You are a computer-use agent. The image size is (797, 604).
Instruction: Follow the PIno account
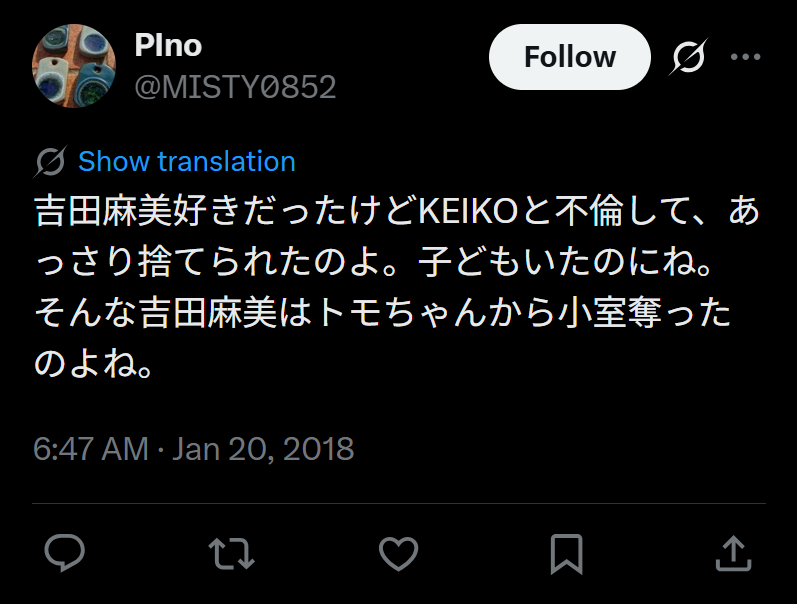coord(569,58)
